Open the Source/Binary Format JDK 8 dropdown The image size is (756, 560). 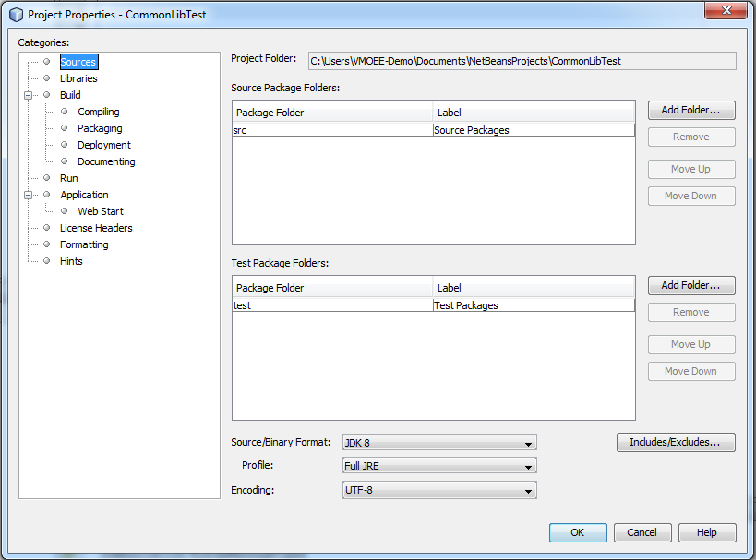[439, 443]
